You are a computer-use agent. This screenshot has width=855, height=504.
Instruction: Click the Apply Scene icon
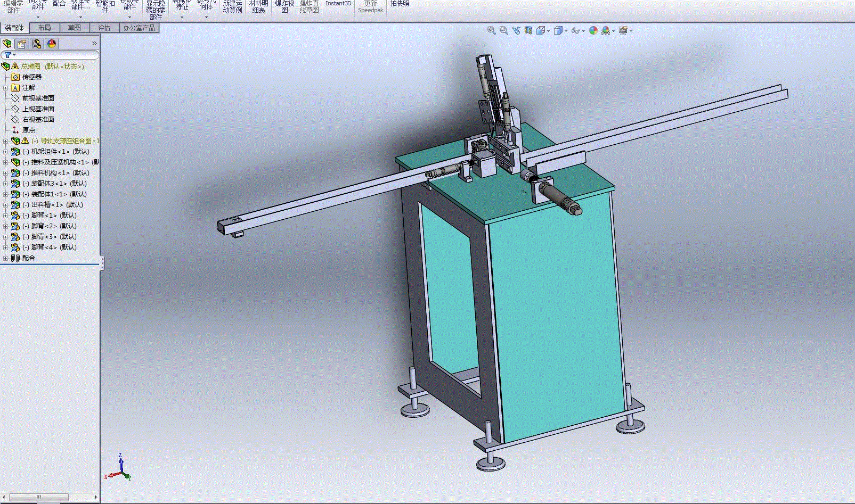pyautogui.click(x=605, y=30)
